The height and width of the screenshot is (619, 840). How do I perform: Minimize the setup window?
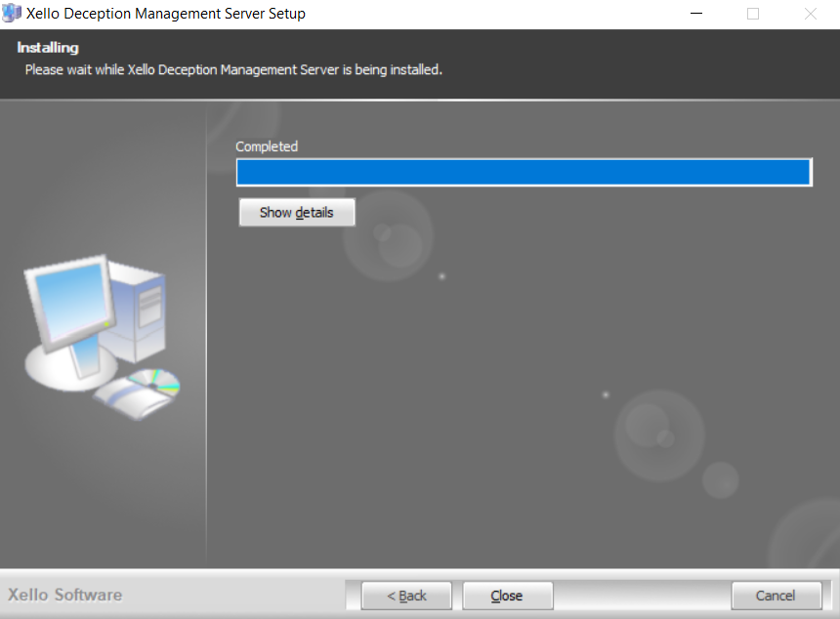(x=696, y=14)
